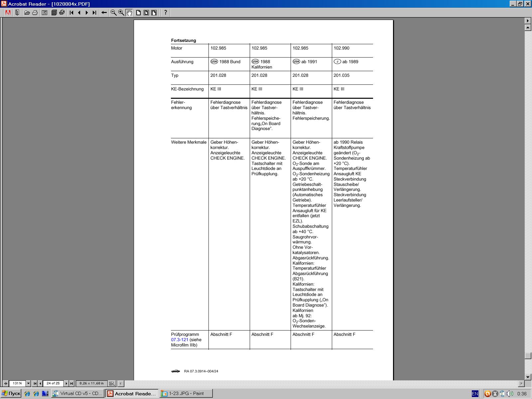Go to next page in toolbar
The image size is (532, 399).
(x=87, y=13)
